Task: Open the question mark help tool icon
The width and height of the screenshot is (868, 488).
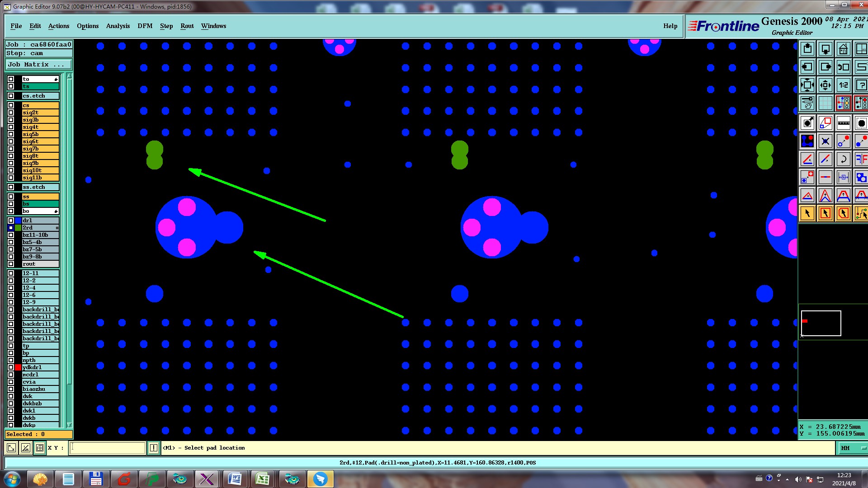Action: 861,85
